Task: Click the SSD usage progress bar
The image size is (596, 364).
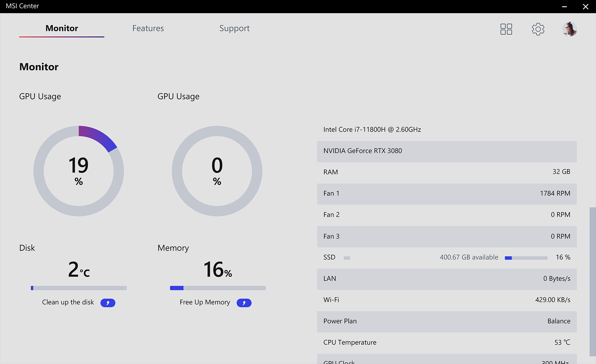Action: 526,258
